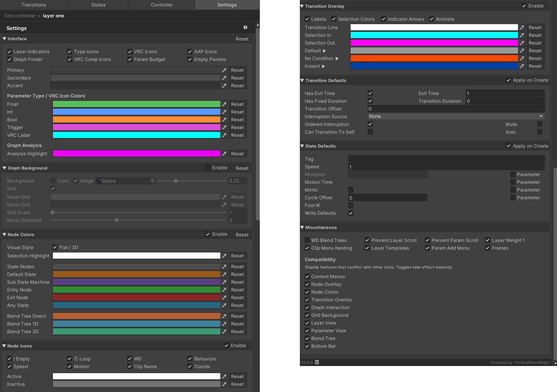Click the Exit Time value field

[x=505, y=93]
